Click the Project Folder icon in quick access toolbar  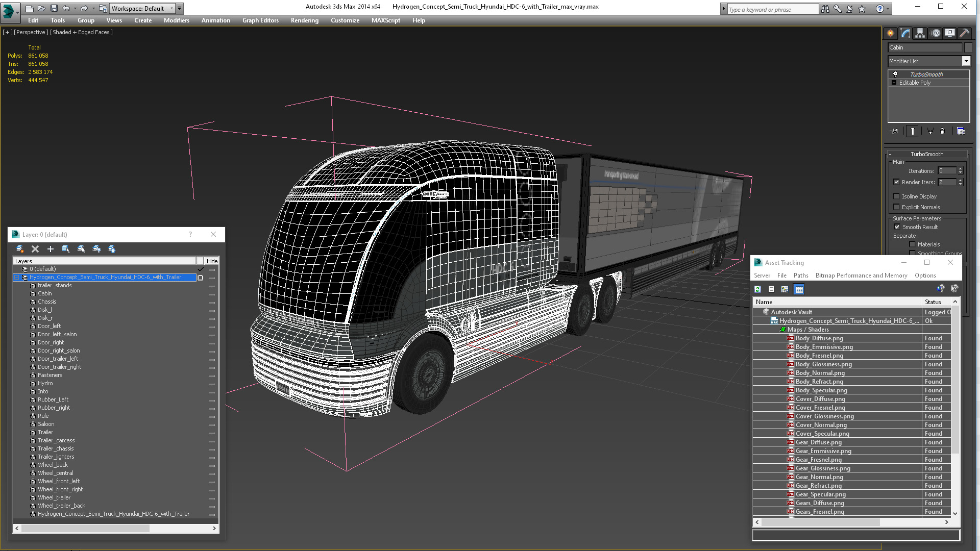(103, 8)
